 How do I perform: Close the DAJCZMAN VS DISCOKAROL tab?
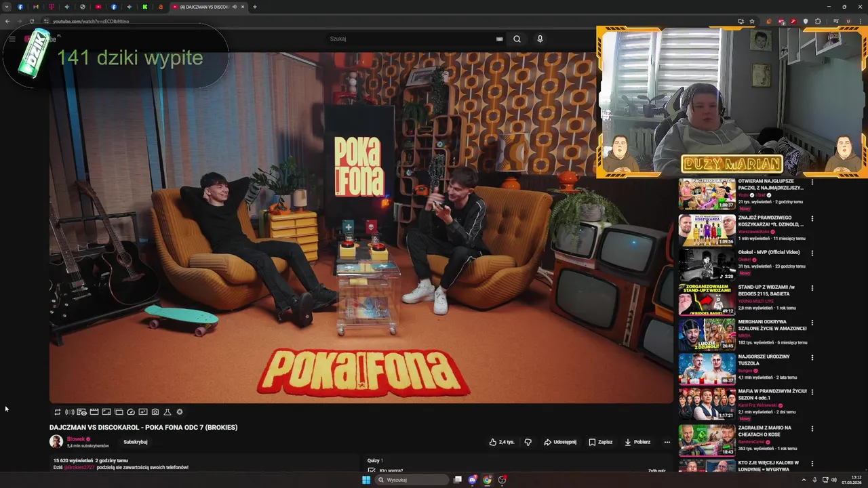pos(243,7)
